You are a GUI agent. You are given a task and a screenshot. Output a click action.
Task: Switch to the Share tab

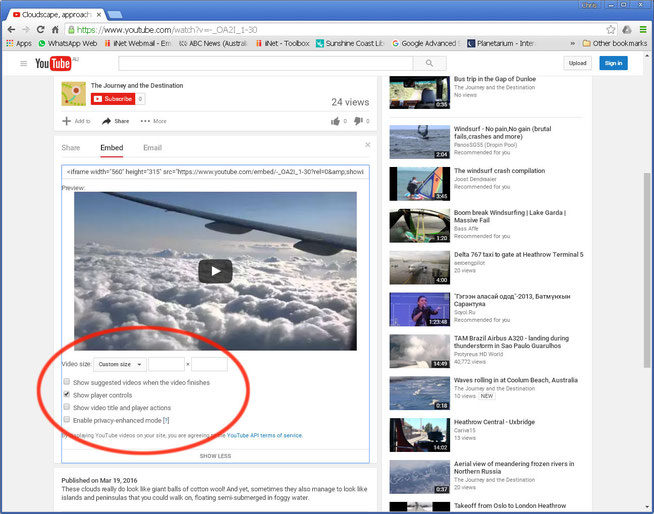point(70,148)
